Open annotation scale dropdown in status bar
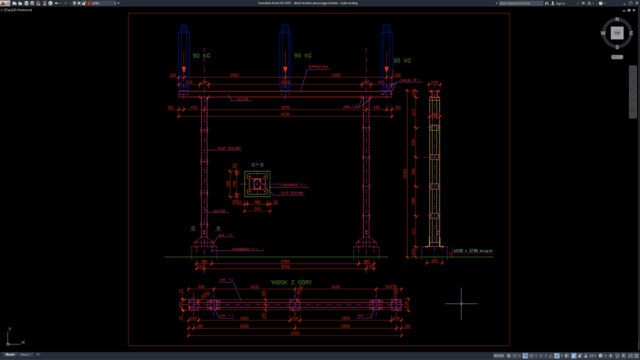 592,356
